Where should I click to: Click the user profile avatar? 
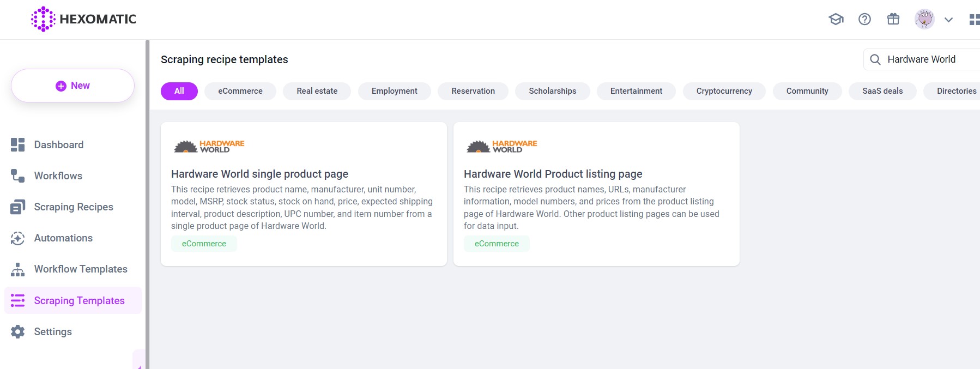point(924,20)
